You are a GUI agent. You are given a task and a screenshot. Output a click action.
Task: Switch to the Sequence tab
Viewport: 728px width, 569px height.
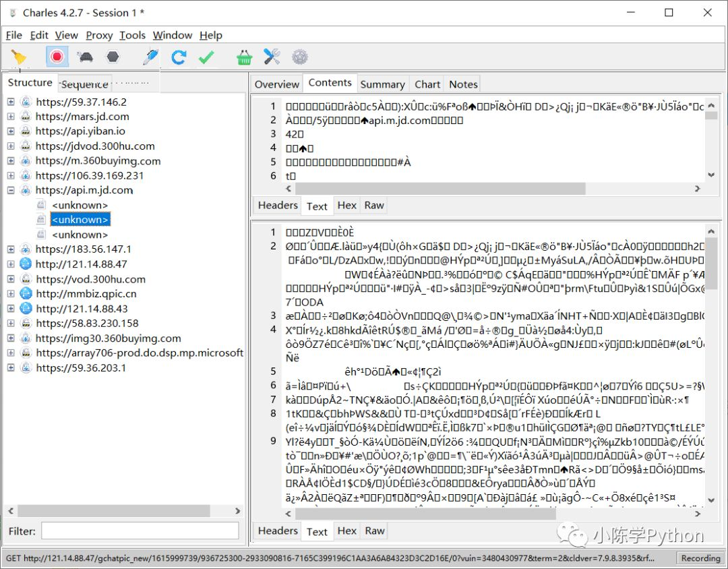coord(85,84)
